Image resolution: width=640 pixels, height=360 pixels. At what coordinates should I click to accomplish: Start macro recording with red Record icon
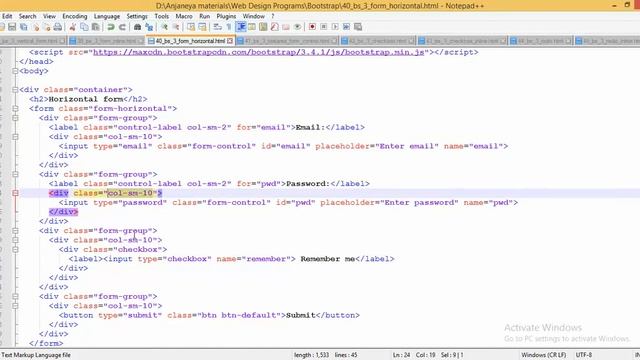point(312,27)
